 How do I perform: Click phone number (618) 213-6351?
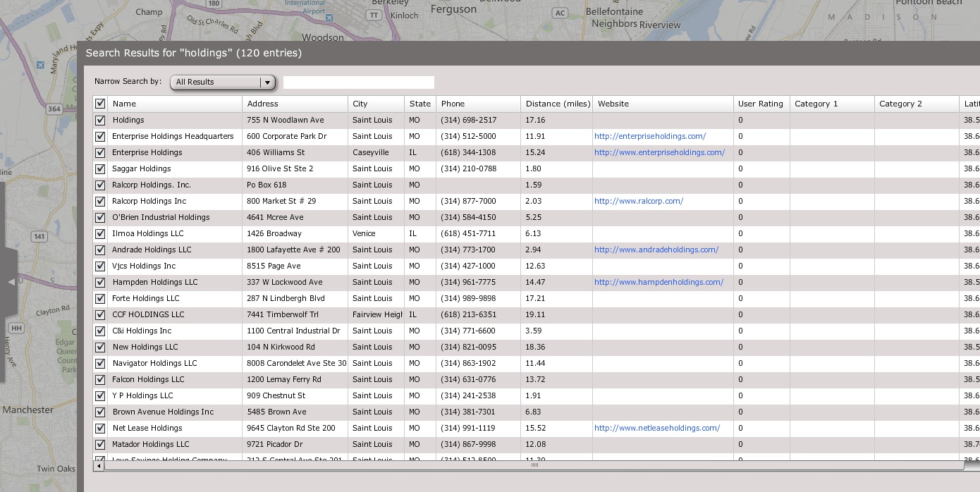469,315
